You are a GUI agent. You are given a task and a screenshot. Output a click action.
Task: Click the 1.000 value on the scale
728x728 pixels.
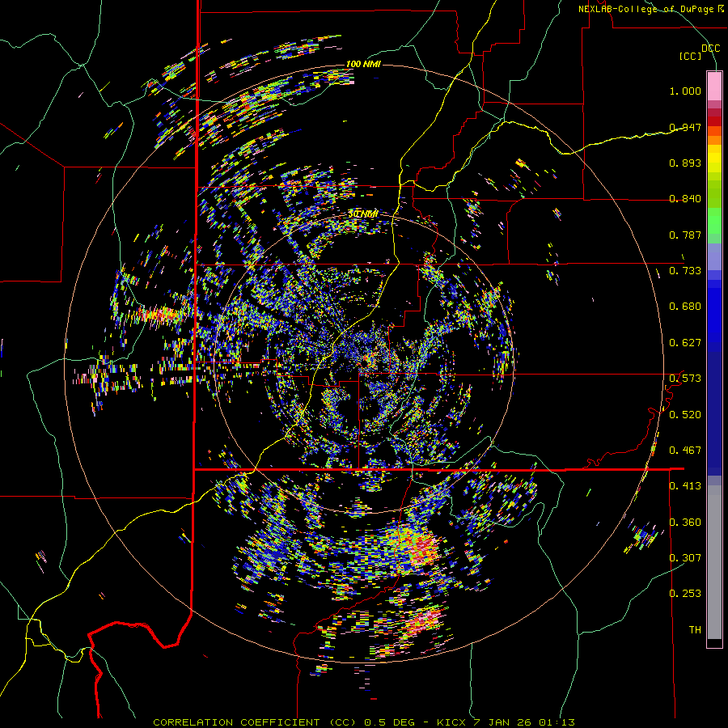[x=685, y=91]
